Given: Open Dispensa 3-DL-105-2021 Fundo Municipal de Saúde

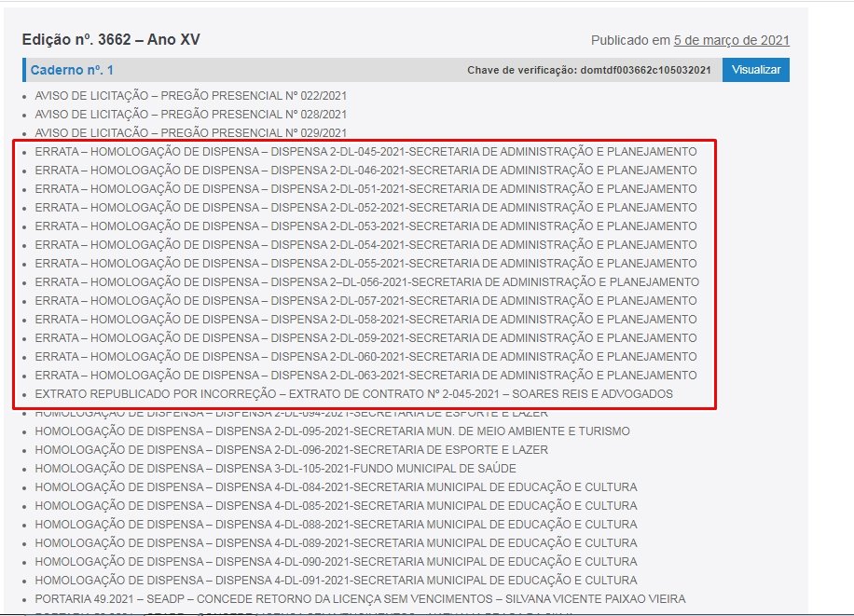Looking at the screenshot, I should tap(275, 469).
